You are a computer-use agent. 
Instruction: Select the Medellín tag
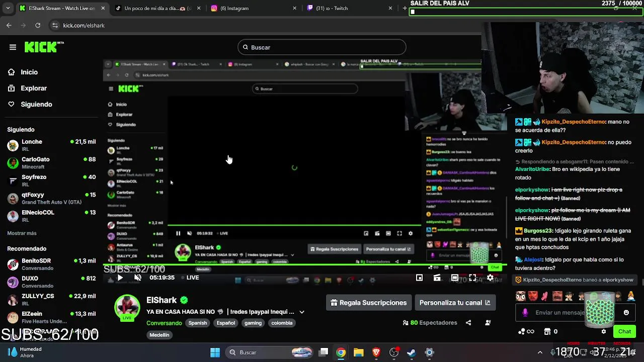[x=159, y=335]
